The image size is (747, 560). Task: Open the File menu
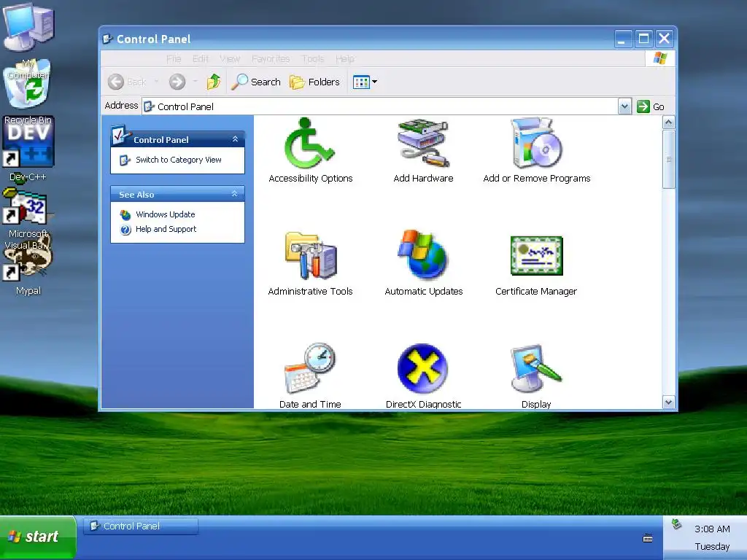[x=174, y=59]
